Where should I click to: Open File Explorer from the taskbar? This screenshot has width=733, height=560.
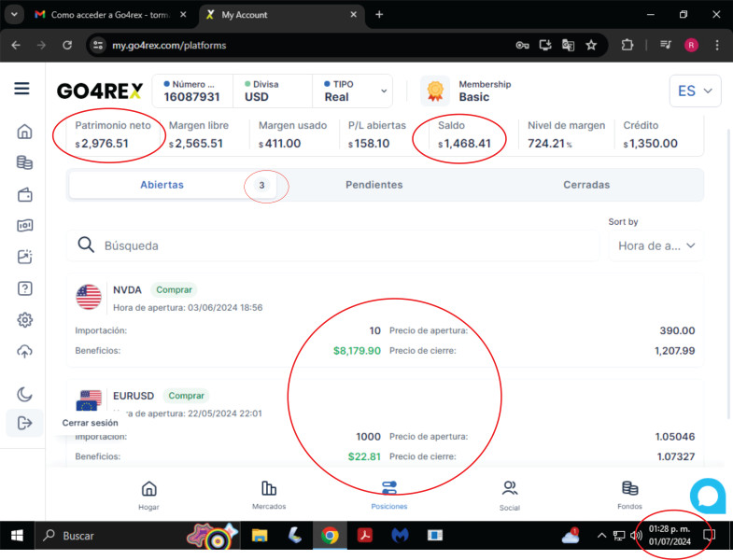259,535
